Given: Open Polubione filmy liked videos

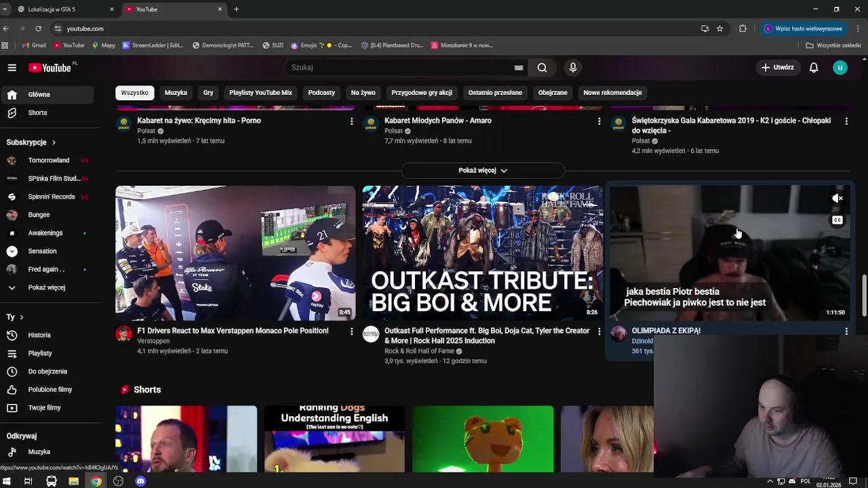Looking at the screenshot, I should coord(47,390).
